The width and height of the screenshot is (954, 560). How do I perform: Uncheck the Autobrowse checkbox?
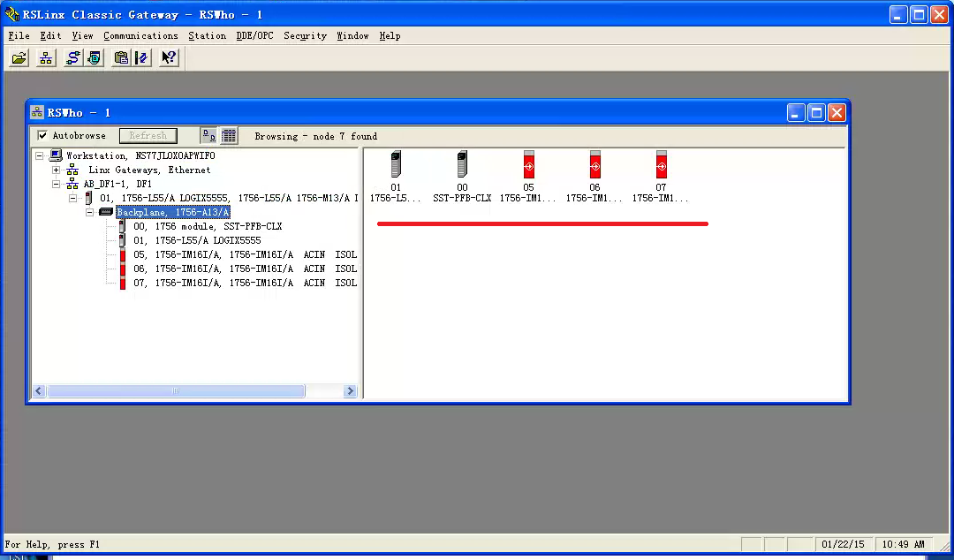point(42,136)
